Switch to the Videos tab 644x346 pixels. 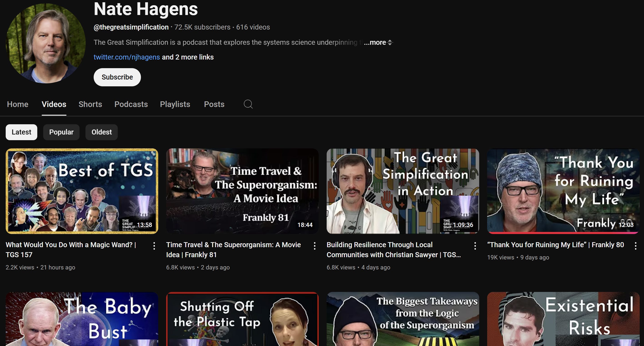[x=54, y=104]
